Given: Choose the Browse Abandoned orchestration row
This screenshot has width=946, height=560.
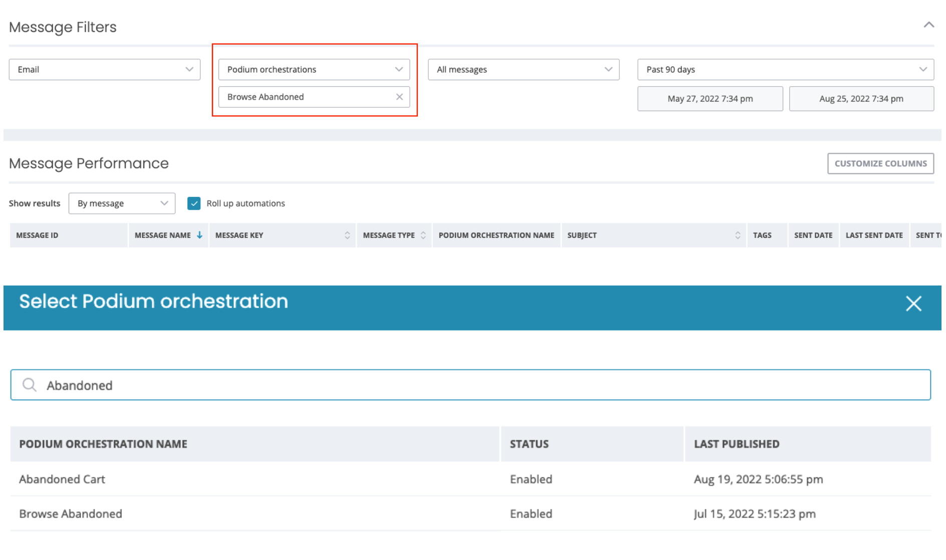Looking at the screenshot, I should point(71,514).
